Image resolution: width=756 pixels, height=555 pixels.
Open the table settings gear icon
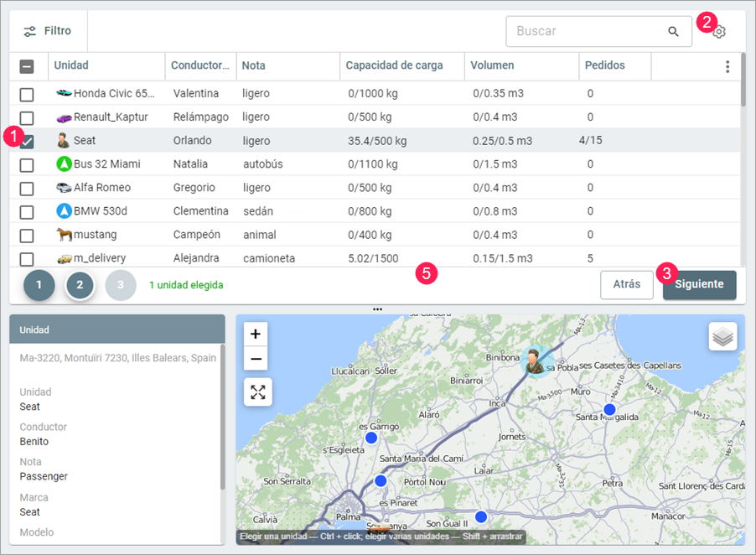coord(719,32)
